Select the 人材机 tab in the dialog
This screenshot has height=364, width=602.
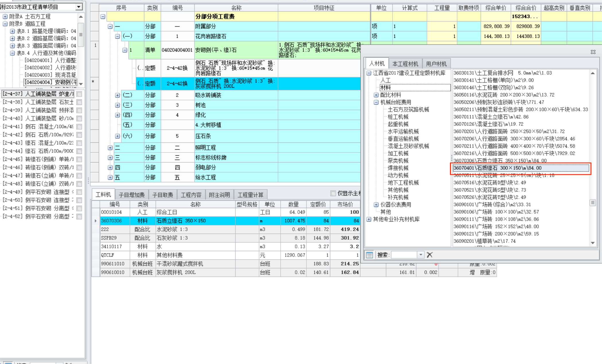[x=377, y=64]
